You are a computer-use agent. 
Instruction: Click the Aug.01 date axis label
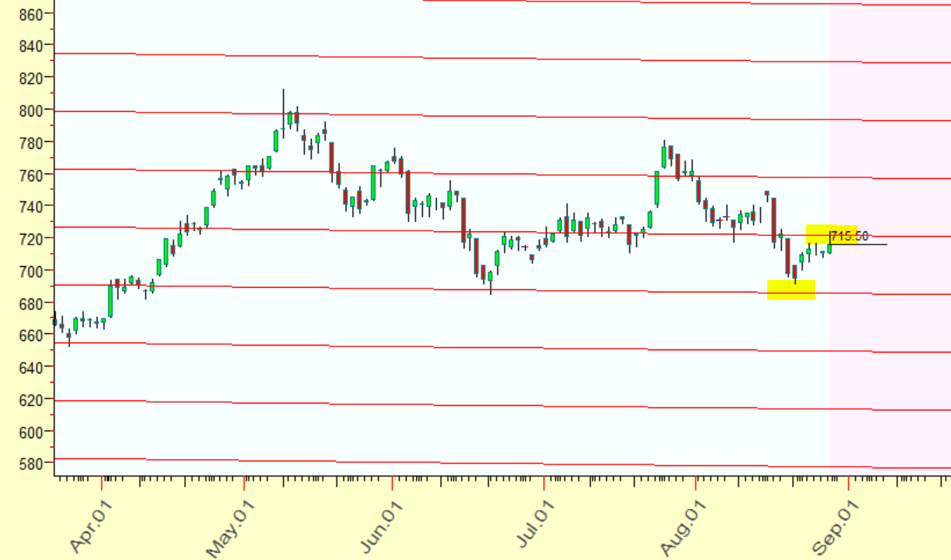682,528
